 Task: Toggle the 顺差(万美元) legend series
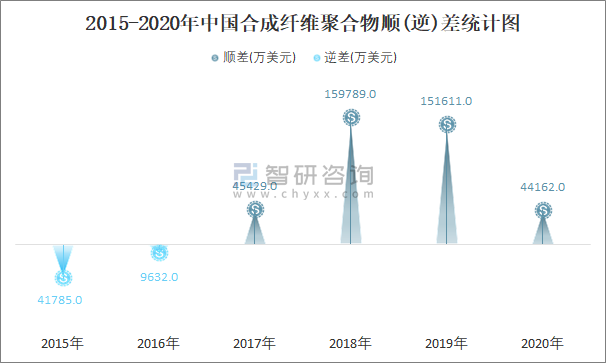coord(254,58)
